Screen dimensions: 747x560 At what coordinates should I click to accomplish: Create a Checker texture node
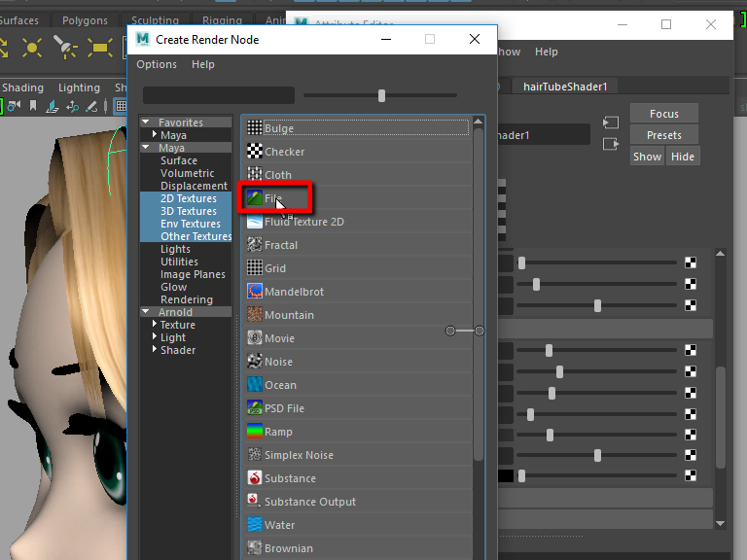coord(357,152)
